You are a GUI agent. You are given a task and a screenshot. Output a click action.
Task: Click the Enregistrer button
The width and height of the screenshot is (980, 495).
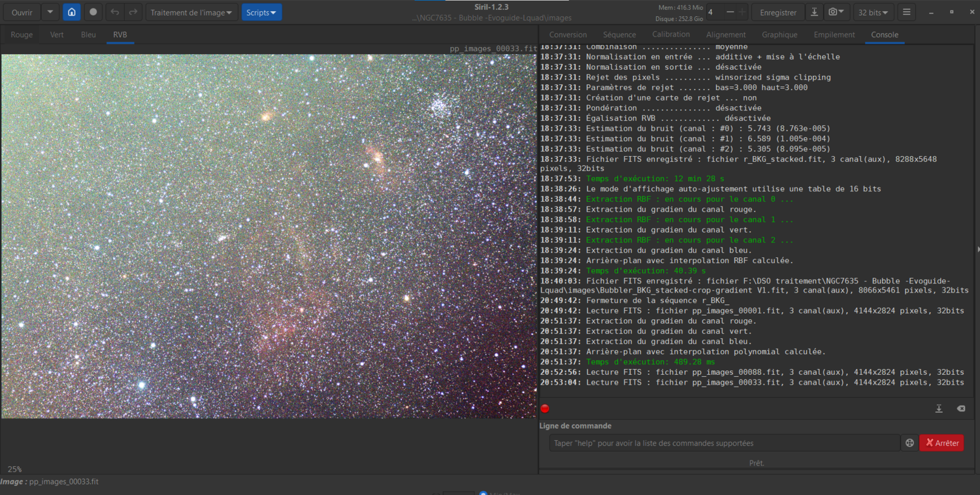pos(778,12)
